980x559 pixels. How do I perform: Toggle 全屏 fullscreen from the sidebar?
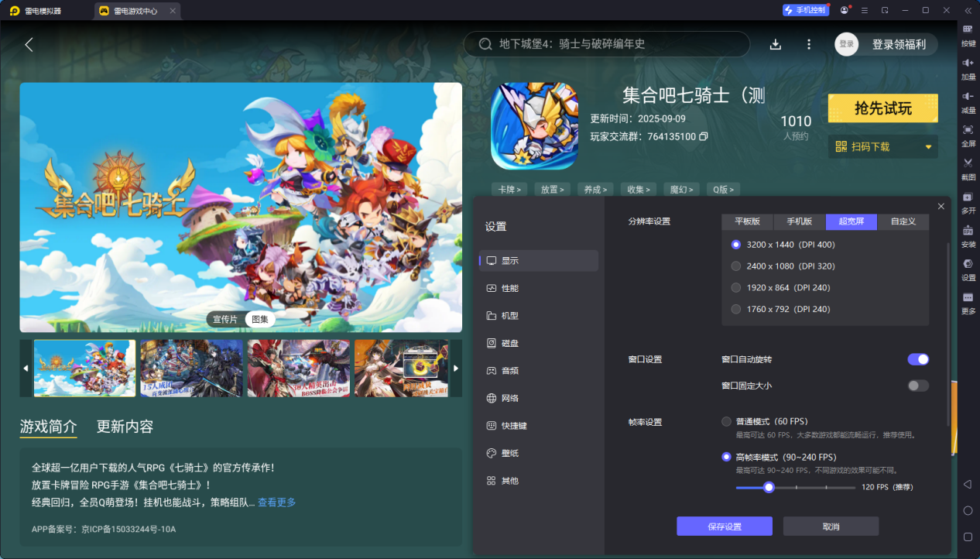pos(968,135)
